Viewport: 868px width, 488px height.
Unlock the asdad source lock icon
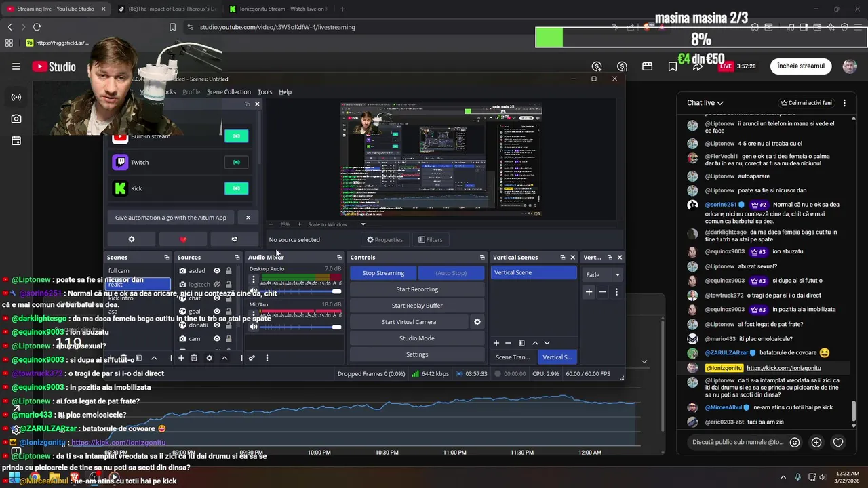coord(229,270)
